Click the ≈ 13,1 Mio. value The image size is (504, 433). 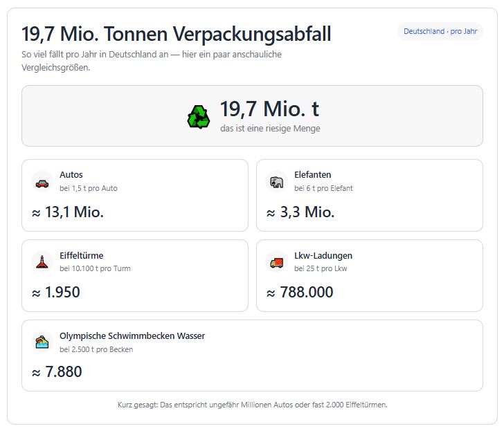point(68,212)
